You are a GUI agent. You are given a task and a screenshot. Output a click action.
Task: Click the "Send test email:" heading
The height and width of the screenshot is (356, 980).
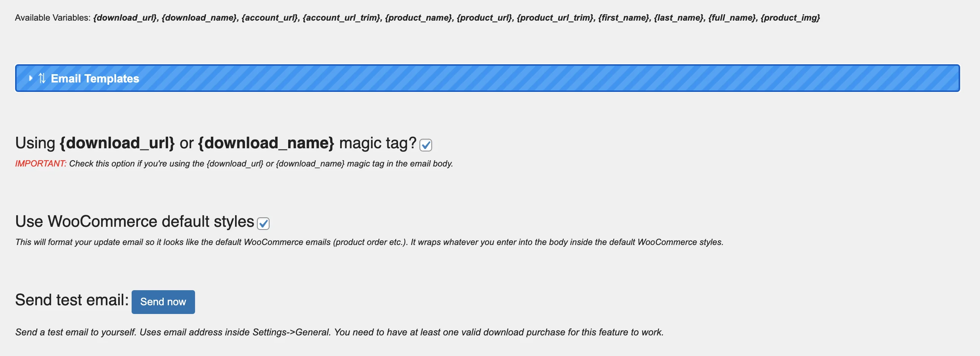pos(72,300)
